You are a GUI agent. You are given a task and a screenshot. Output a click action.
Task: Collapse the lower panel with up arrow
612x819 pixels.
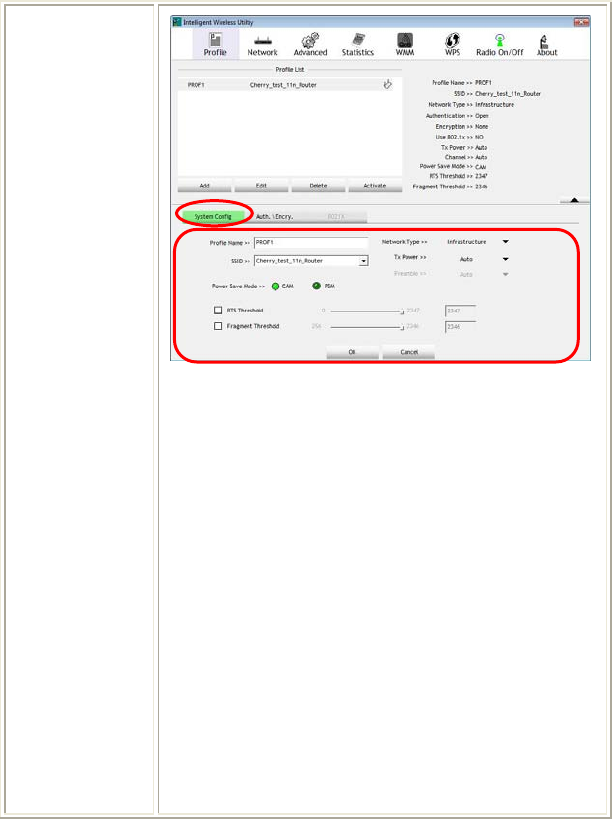click(x=574, y=200)
